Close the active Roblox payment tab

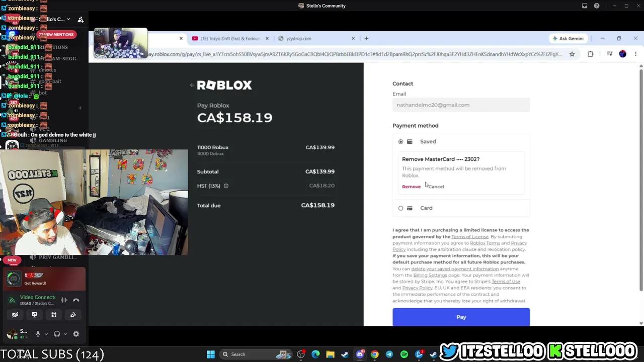coord(181,39)
